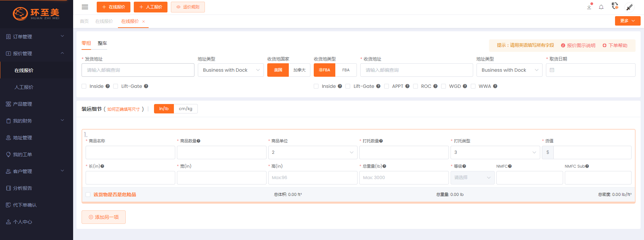Click the download icon in top bar

click(x=589, y=7)
